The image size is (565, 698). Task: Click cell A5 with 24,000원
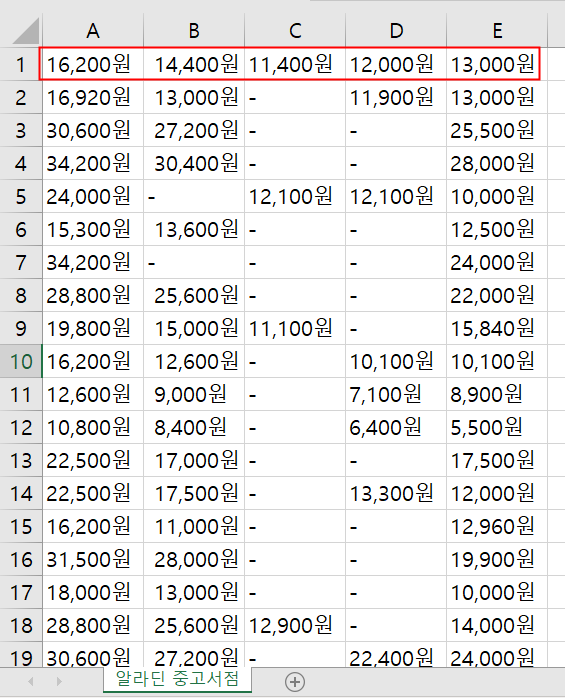tap(93, 196)
